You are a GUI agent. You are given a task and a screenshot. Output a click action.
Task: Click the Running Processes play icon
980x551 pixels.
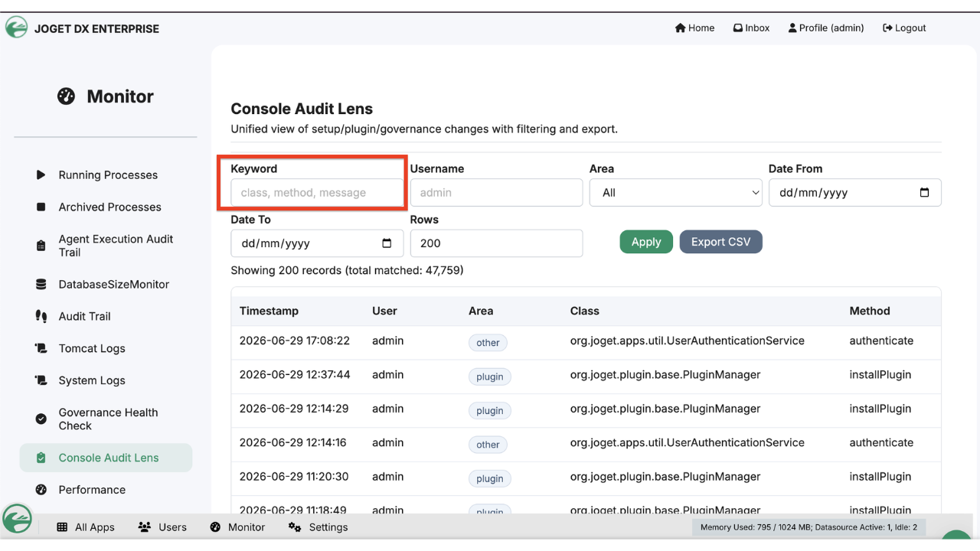click(41, 175)
